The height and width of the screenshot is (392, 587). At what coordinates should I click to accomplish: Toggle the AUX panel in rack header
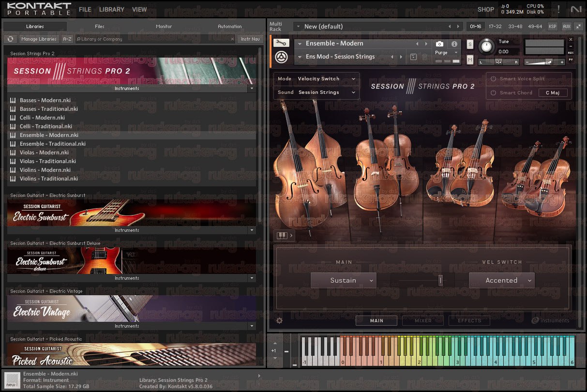pyautogui.click(x=567, y=27)
